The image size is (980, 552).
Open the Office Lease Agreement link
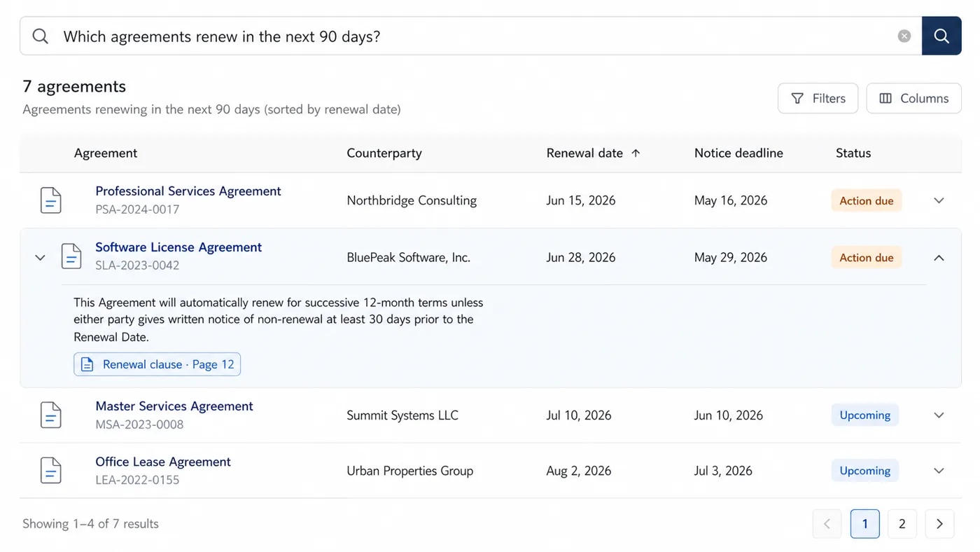tap(163, 462)
